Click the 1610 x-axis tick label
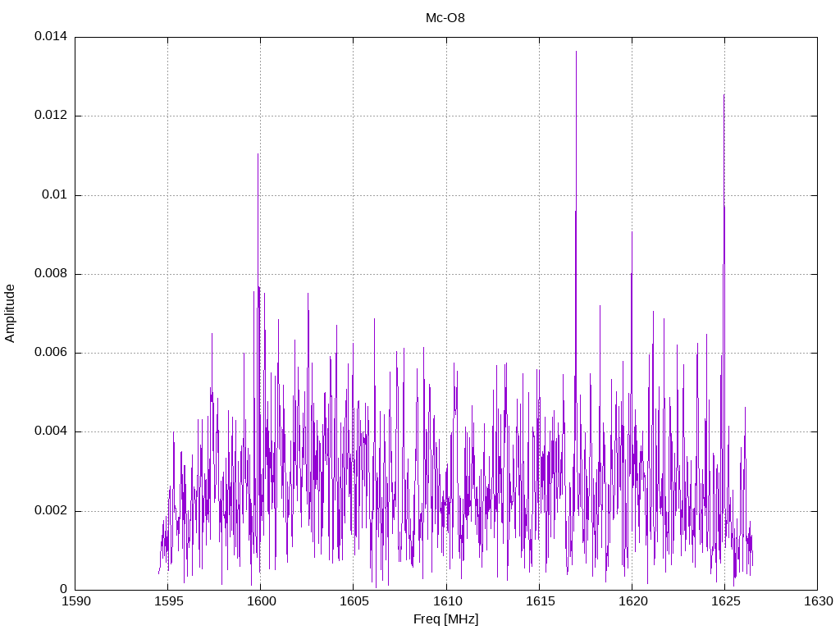This screenshot has width=840, height=630. tap(447, 601)
